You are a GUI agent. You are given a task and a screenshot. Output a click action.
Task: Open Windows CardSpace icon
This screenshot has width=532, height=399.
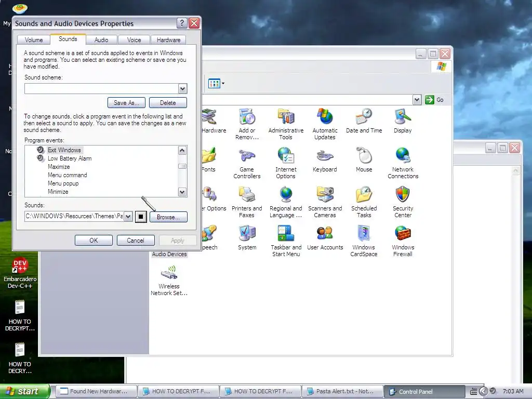pyautogui.click(x=364, y=241)
